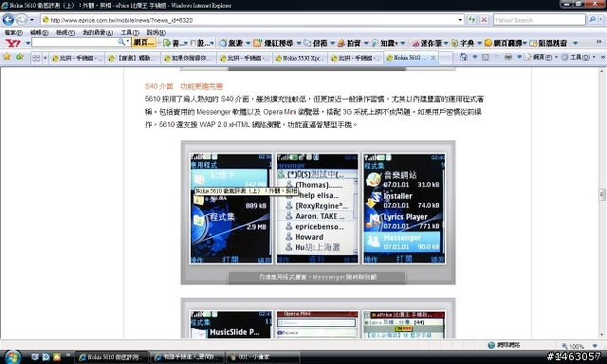
Task: Open the Windows Start orb button
Action: 12,356
